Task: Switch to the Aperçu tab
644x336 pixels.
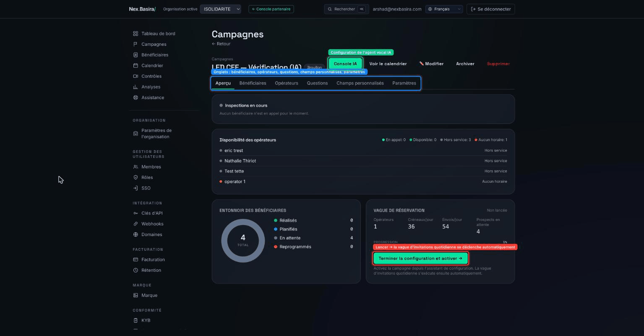Action: click(223, 83)
